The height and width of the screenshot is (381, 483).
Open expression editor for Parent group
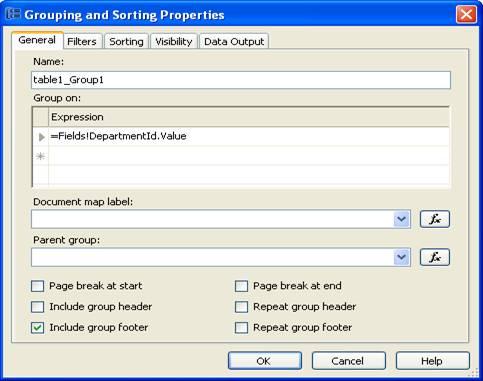[435, 257]
